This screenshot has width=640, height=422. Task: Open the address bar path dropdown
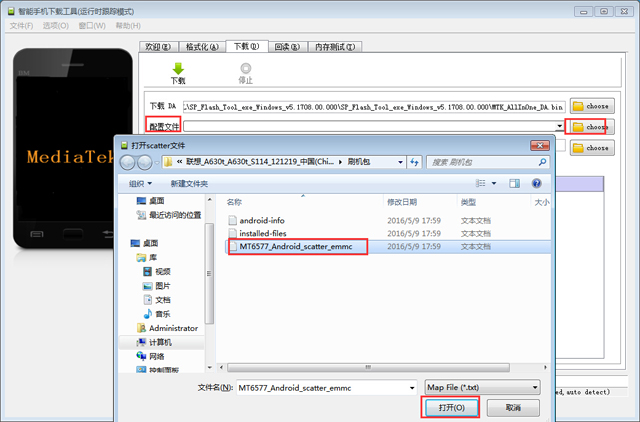pos(400,162)
